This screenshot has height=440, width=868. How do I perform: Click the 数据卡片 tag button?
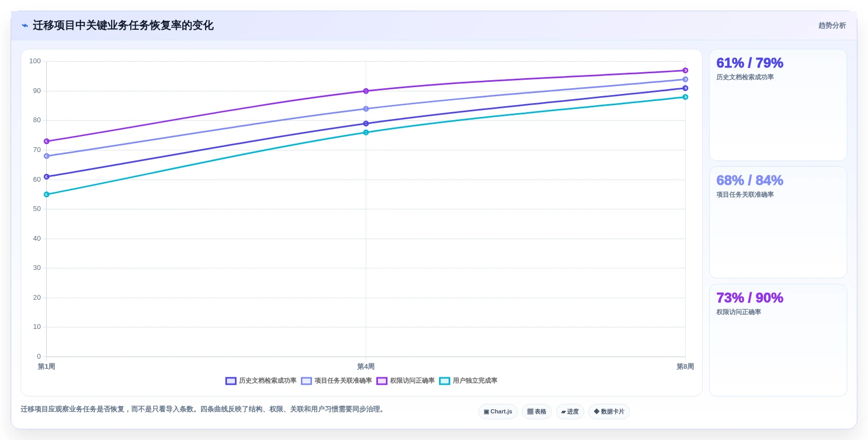click(609, 412)
